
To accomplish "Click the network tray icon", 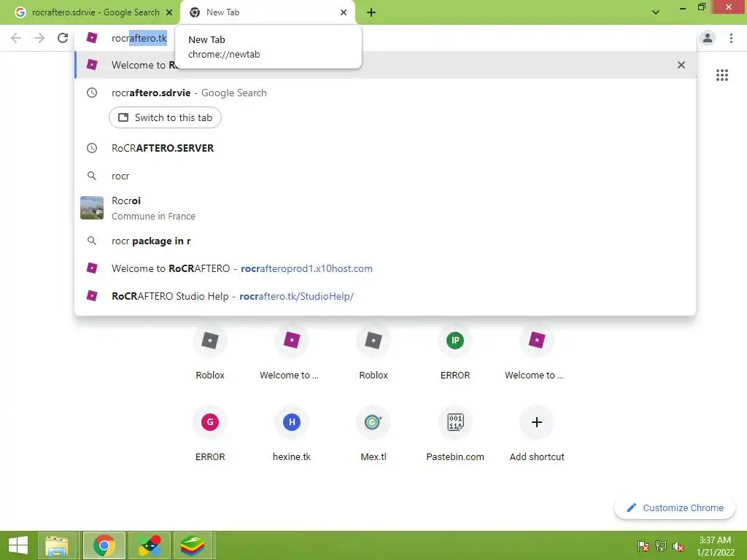I will click(661, 545).
